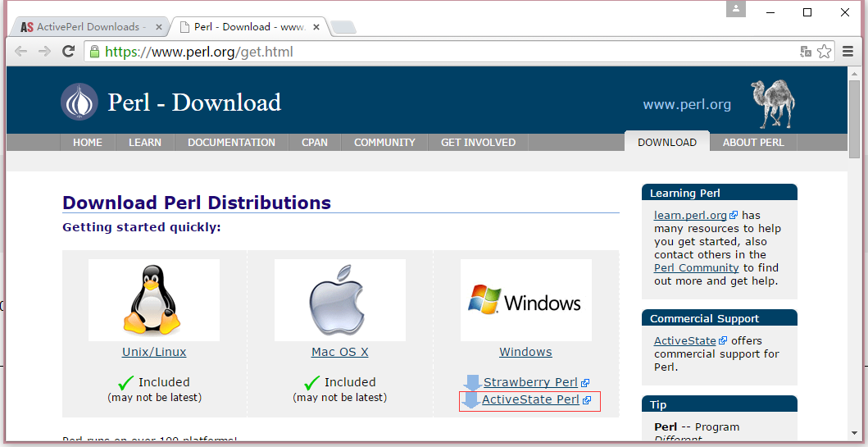The width and height of the screenshot is (868, 447).
Task: Close the ActivePerl Downloads tab
Action: 159,26
